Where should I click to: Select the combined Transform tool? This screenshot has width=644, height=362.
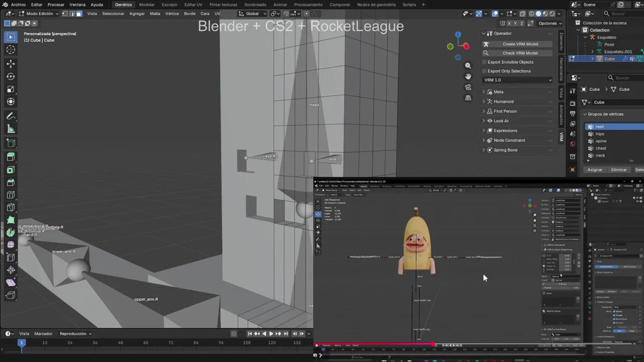11,102
